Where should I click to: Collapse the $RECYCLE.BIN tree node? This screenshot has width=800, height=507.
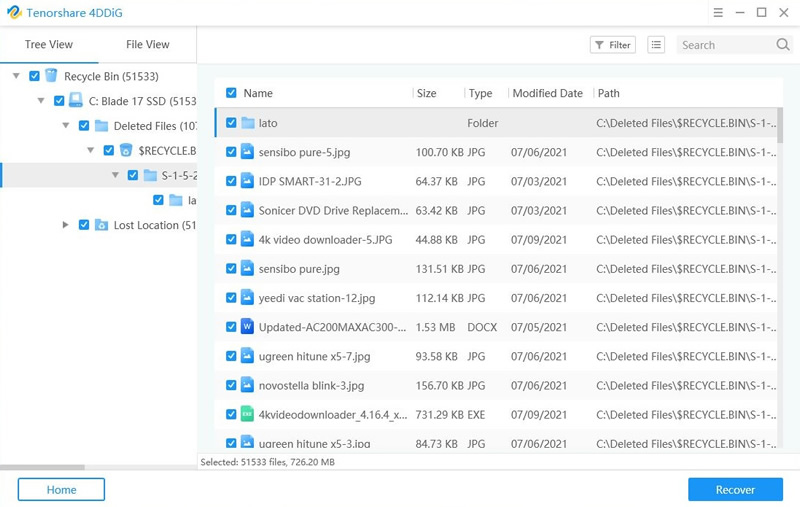91,150
